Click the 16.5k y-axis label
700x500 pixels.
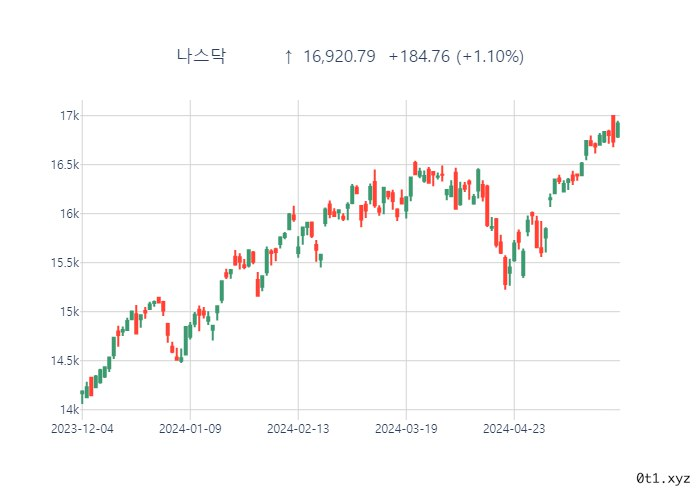pyautogui.click(x=65, y=165)
